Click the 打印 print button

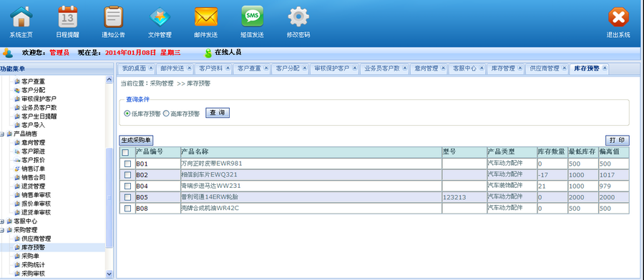coord(618,141)
